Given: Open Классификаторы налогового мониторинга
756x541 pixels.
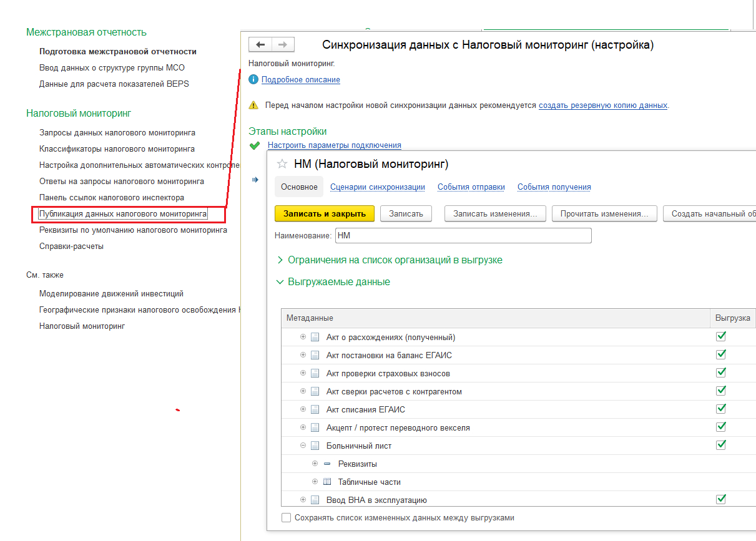Looking at the screenshot, I should (x=117, y=149).
